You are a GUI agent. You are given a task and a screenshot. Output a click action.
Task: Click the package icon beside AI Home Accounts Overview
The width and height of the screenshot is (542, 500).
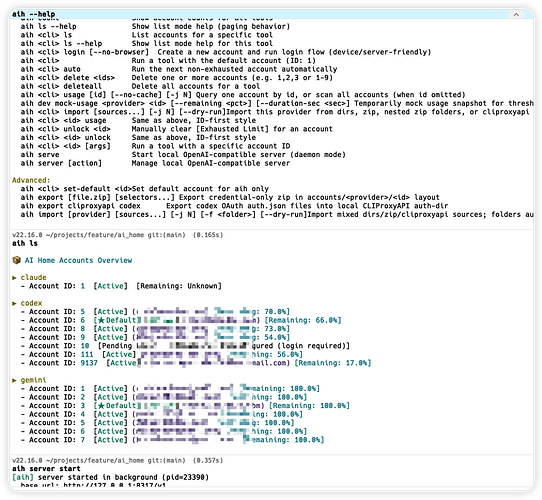pos(16,260)
